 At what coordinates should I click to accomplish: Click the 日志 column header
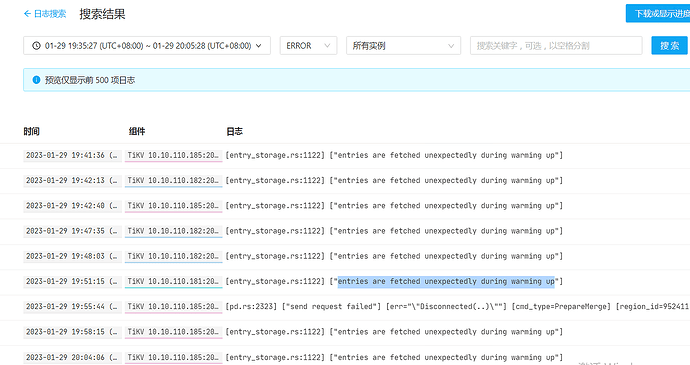pos(235,131)
